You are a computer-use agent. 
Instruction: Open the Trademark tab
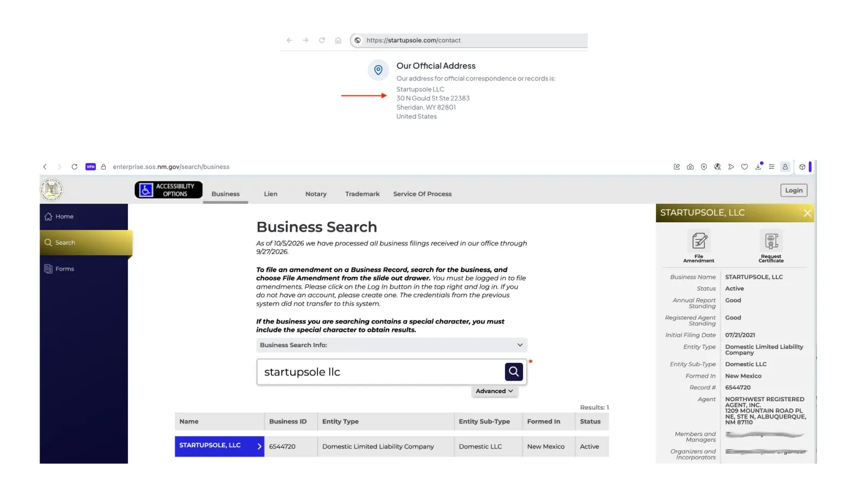[x=362, y=194]
